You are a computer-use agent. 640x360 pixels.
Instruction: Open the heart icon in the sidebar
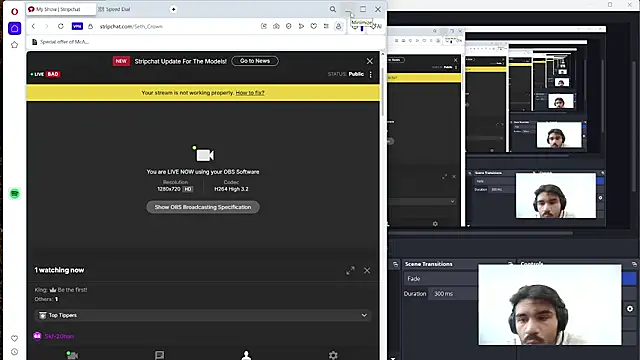[14, 338]
